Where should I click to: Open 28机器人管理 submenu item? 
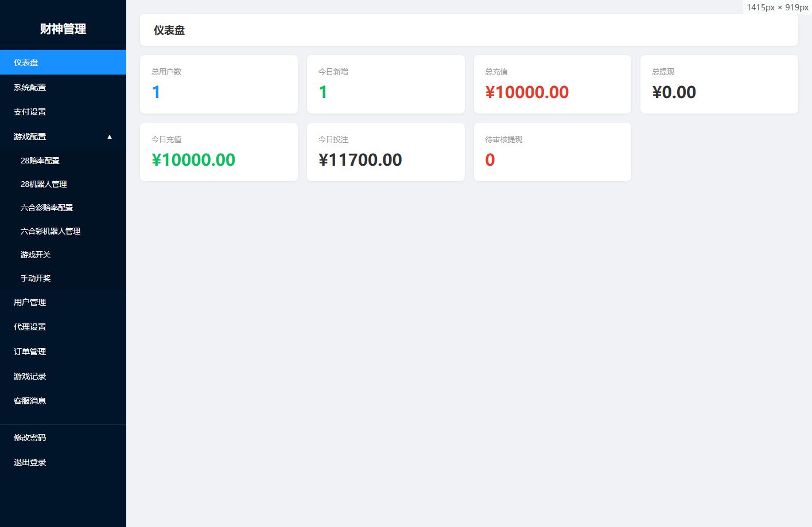click(63, 184)
